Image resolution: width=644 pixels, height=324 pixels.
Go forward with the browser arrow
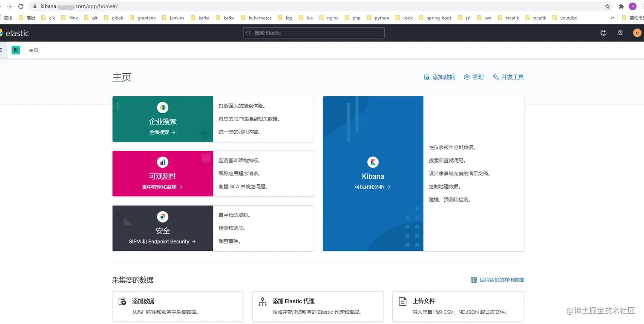tap(9, 6)
